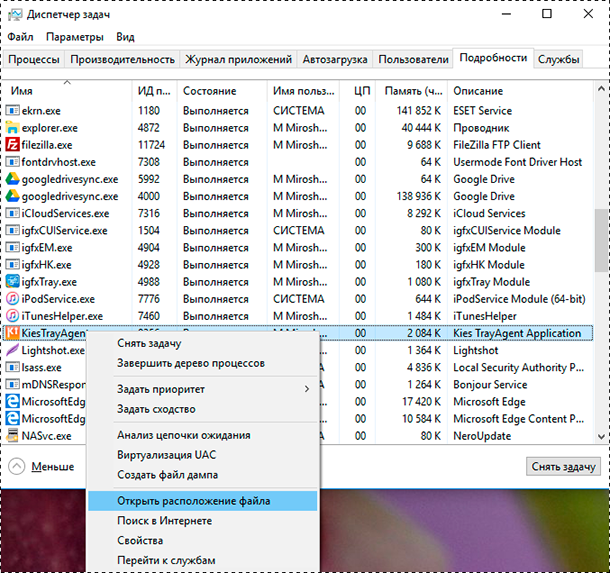The height and width of the screenshot is (573, 610).
Task: Click the scrollbar down arrow
Action: pyautogui.click(x=601, y=436)
